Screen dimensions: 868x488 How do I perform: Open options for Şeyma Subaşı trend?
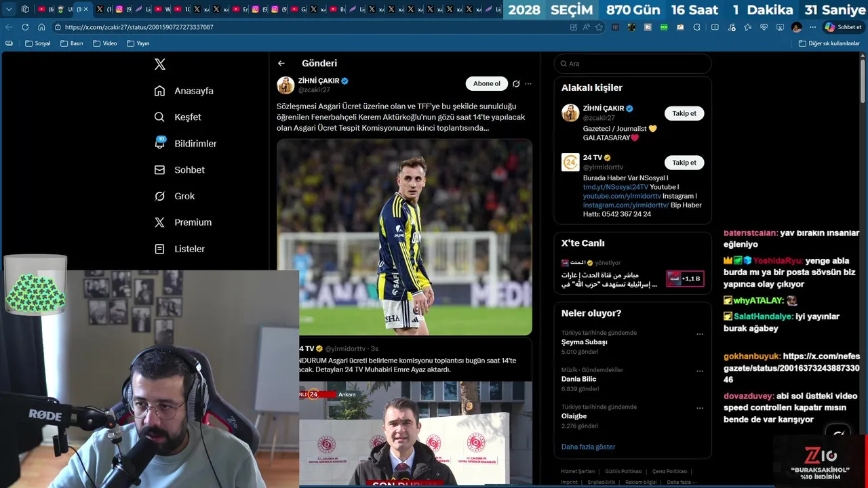pyautogui.click(x=700, y=333)
